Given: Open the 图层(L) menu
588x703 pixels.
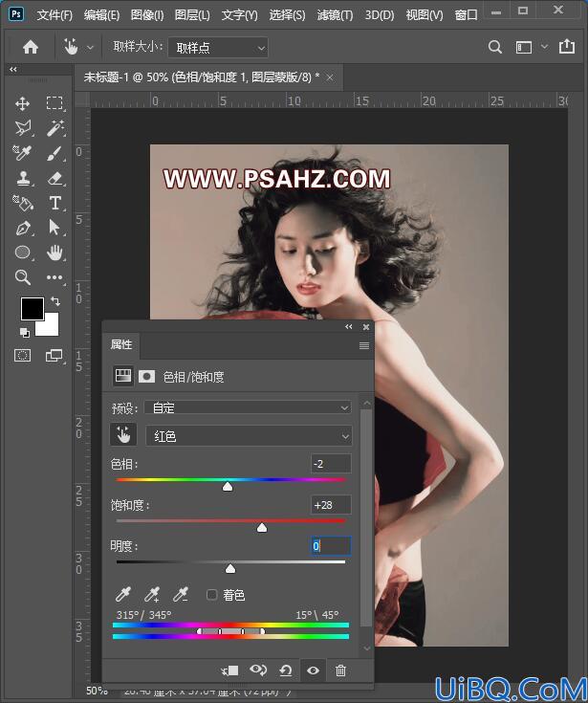Looking at the screenshot, I should pyautogui.click(x=192, y=15).
